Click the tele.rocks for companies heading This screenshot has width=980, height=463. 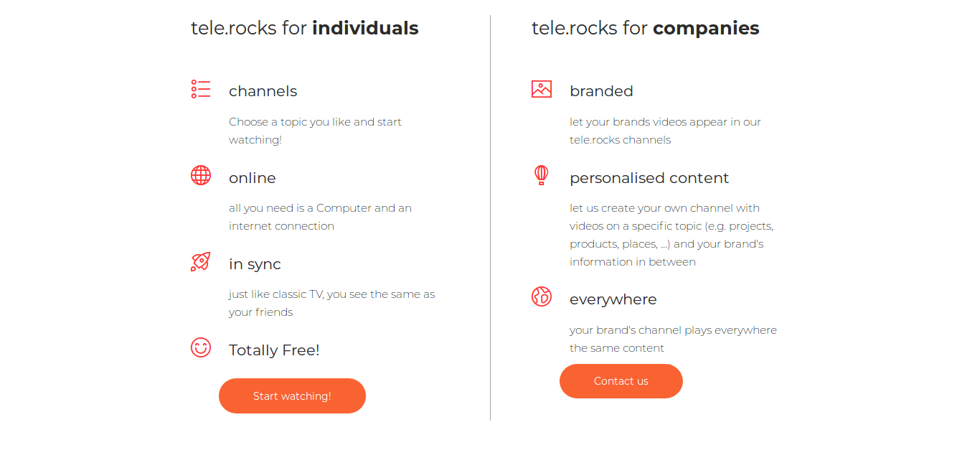coord(644,27)
